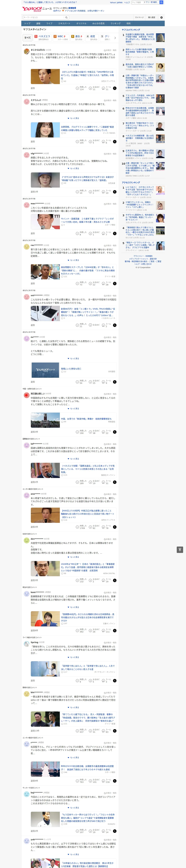Viewport: 186px width, 868px height.
Task: Open the ランキング navigation tab
Action: tap(115, 24)
